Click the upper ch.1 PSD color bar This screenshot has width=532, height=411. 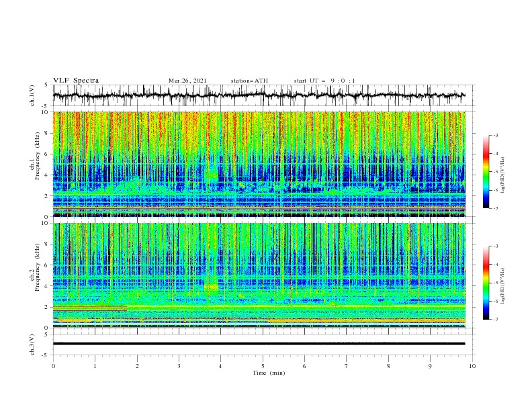(486, 172)
